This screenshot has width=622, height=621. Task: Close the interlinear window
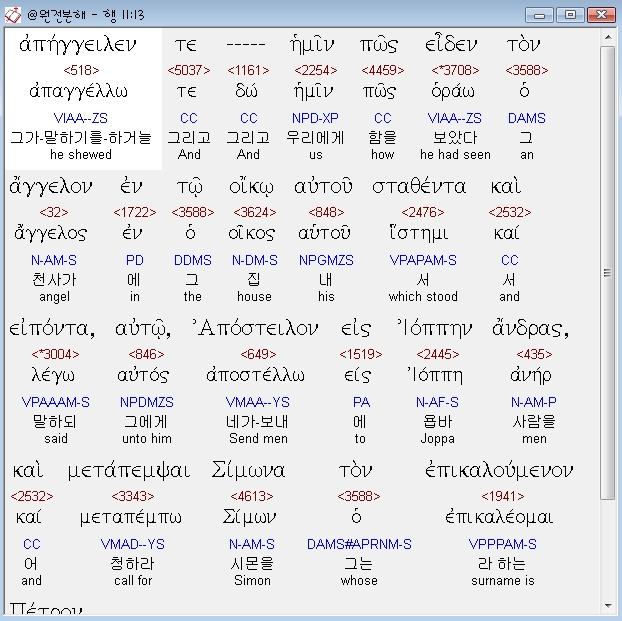pos(601,15)
